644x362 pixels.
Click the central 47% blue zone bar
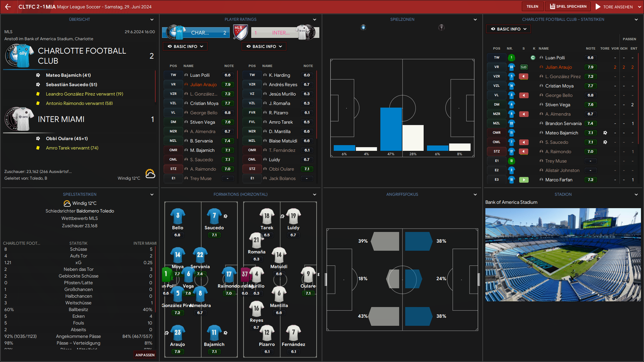coord(391,129)
